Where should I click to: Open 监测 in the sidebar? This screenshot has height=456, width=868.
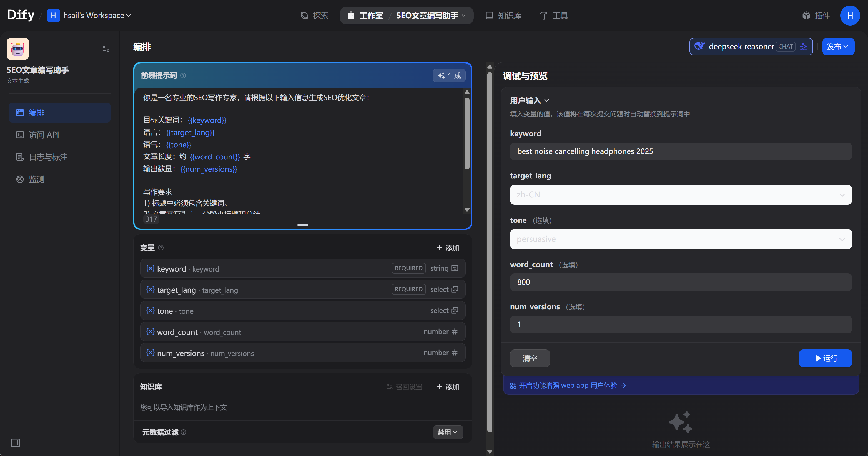60,179
